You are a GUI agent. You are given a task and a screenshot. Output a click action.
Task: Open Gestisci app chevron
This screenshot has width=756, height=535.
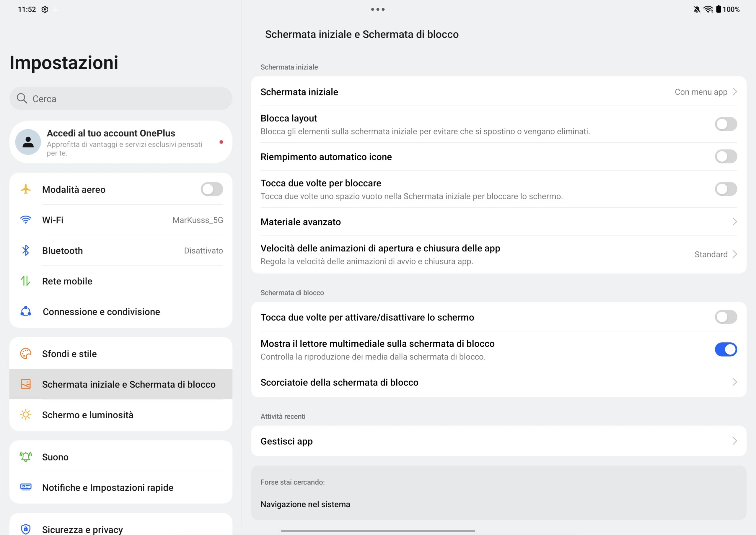click(735, 441)
